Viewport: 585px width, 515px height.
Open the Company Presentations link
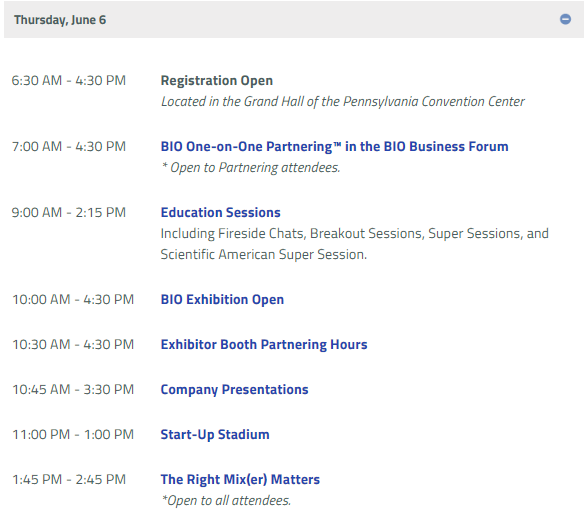pos(234,390)
